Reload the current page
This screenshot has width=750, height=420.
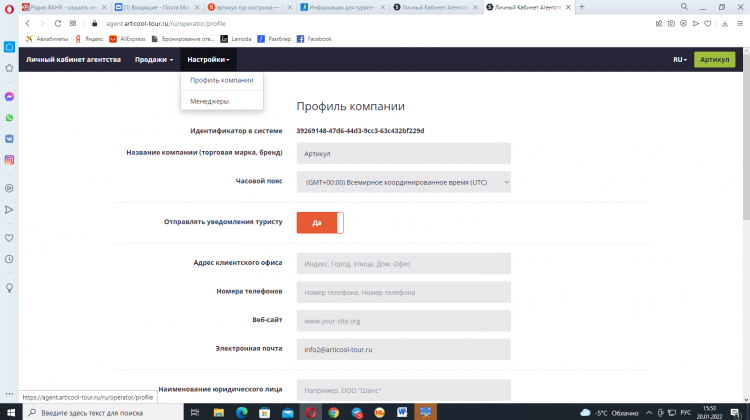click(x=57, y=23)
